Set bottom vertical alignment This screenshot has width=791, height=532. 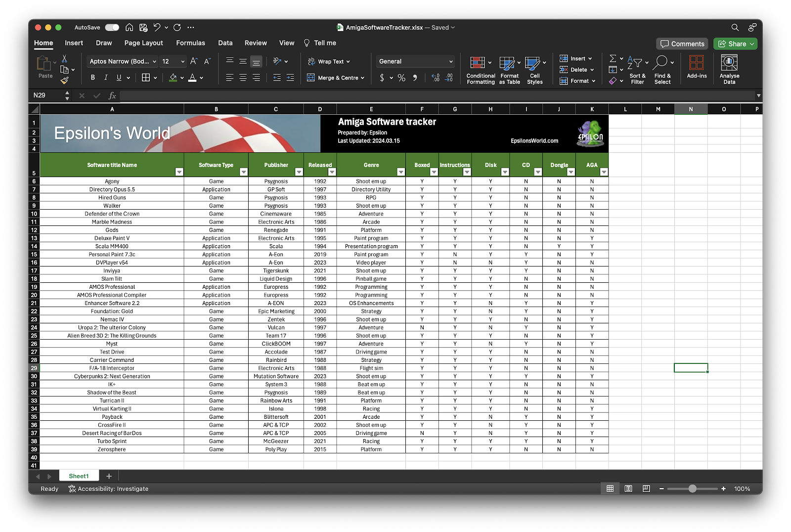coord(256,62)
